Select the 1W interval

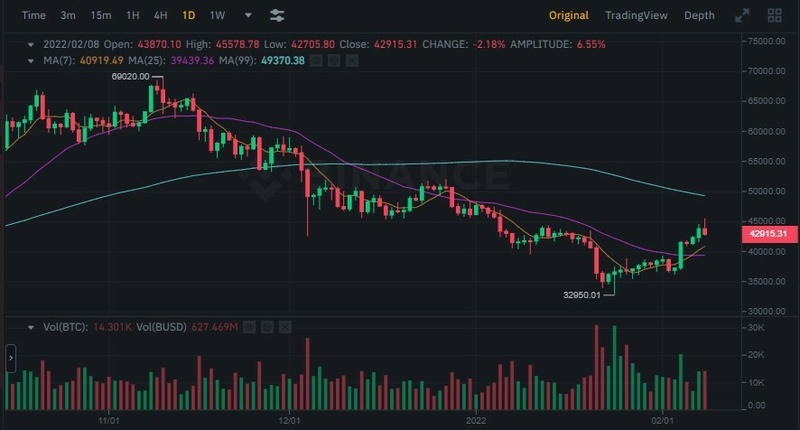pos(217,16)
